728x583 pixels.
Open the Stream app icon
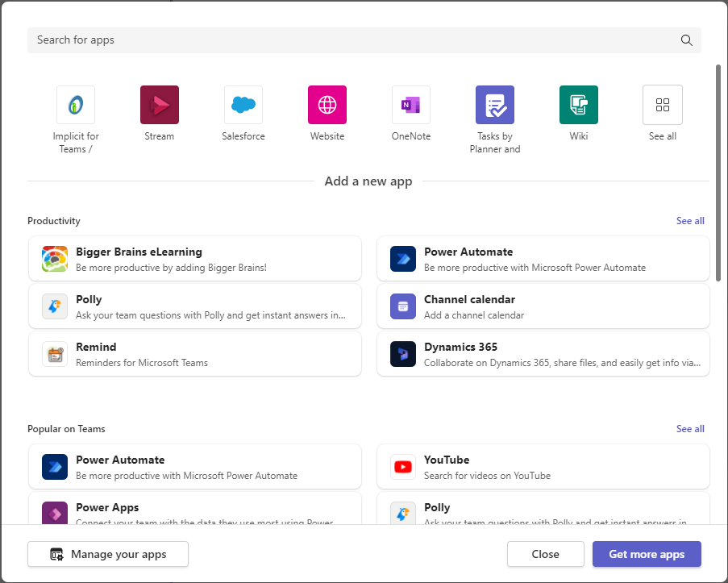[x=160, y=105]
